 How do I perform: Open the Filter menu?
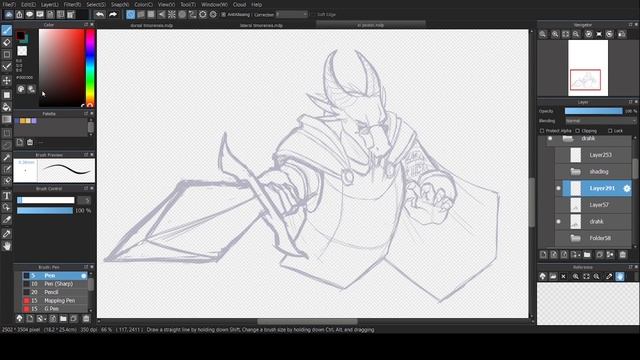tap(72, 4)
